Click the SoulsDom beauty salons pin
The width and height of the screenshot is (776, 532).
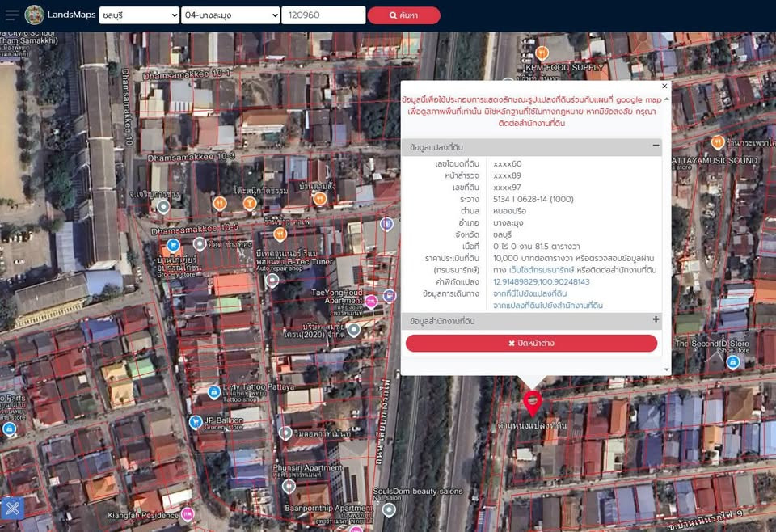389,509
